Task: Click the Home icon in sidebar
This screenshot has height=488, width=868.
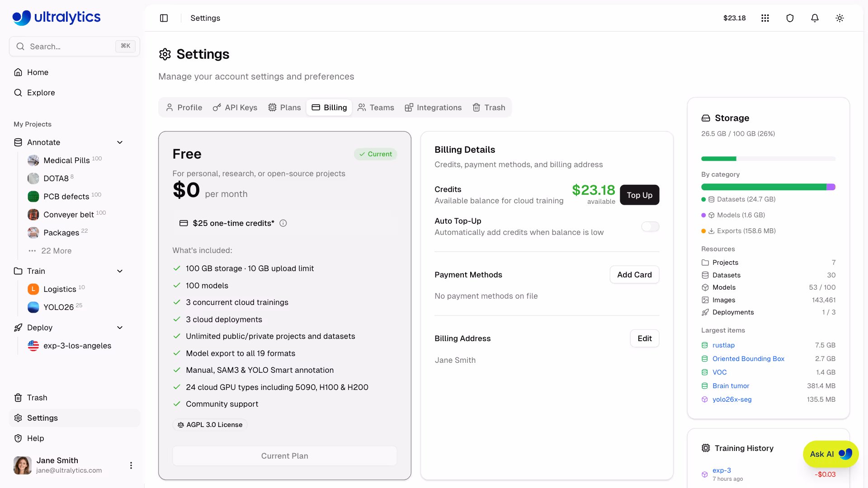Action: (x=18, y=72)
